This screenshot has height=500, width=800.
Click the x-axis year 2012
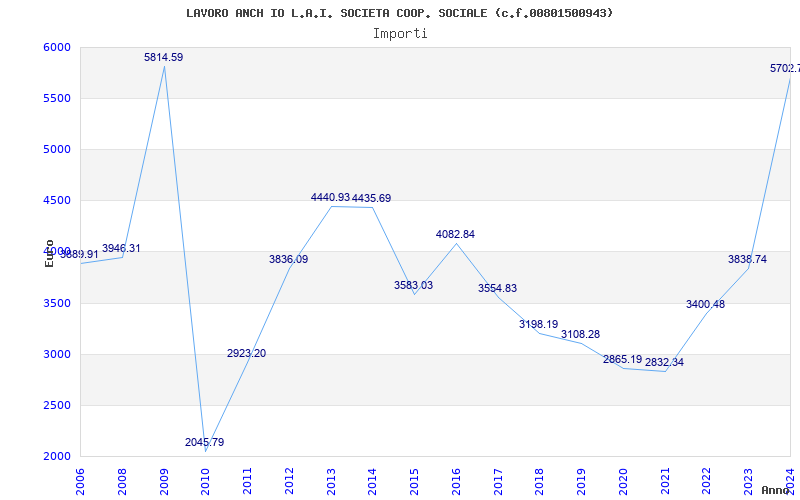[x=289, y=482]
